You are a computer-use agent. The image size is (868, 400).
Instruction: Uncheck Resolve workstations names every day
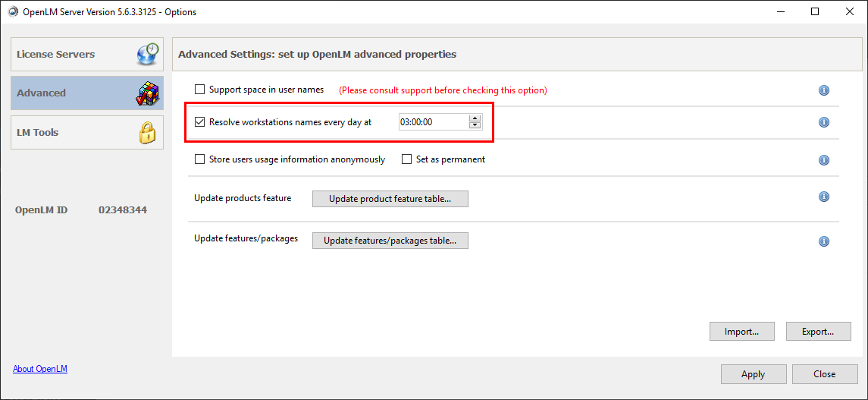point(200,121)
